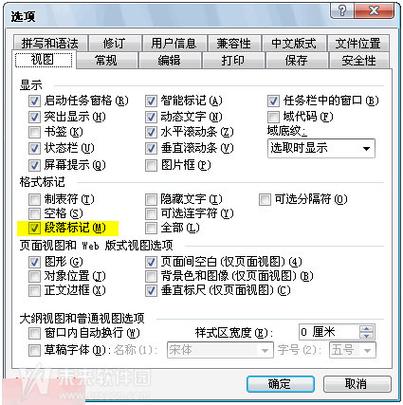403x405 pixels.
Task: Open the 域底纹 dropdown list
Action: [321, 148]
